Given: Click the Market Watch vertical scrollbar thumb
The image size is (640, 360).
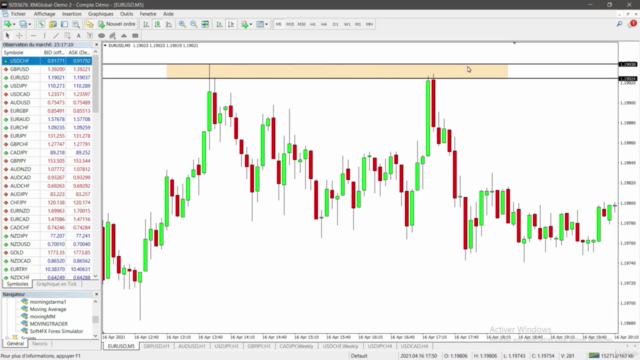Looking at the screenshot, I should (x=96, y=85).
